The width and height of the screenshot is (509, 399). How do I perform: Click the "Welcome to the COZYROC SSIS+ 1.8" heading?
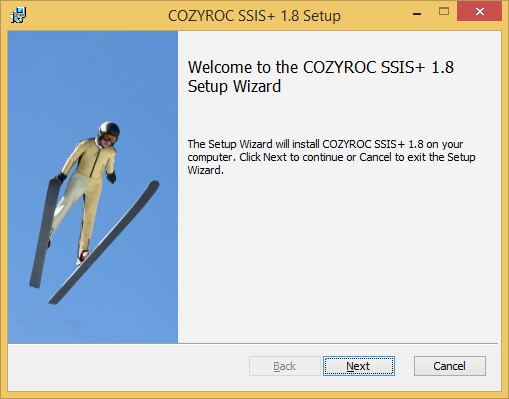point(321,77)
